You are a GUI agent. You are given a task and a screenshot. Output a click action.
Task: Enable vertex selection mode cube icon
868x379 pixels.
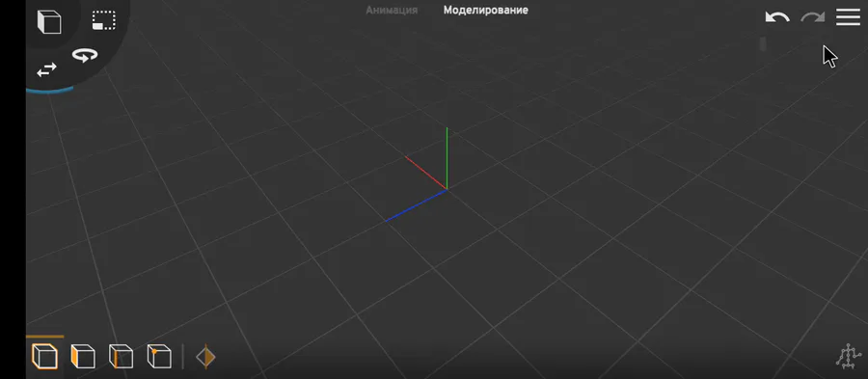(159, 356)
